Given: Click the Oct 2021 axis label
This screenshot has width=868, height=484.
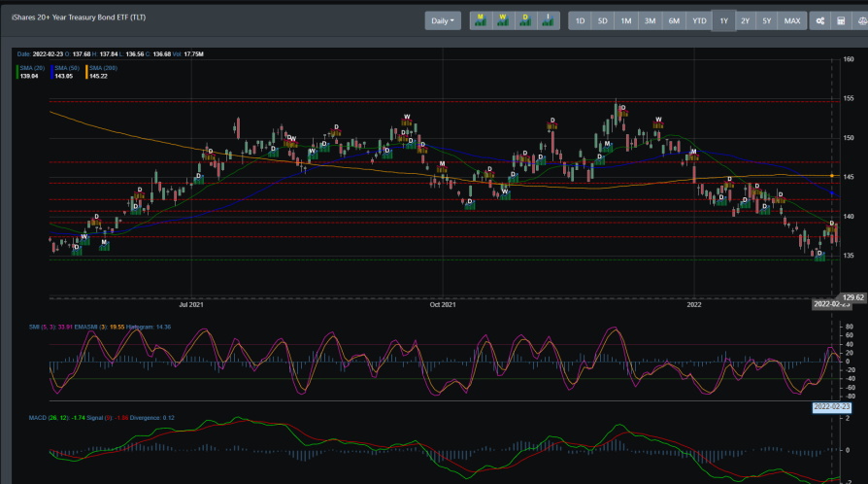Looking at the screenshot, I should pyautogui.click(x=443, y=304).
